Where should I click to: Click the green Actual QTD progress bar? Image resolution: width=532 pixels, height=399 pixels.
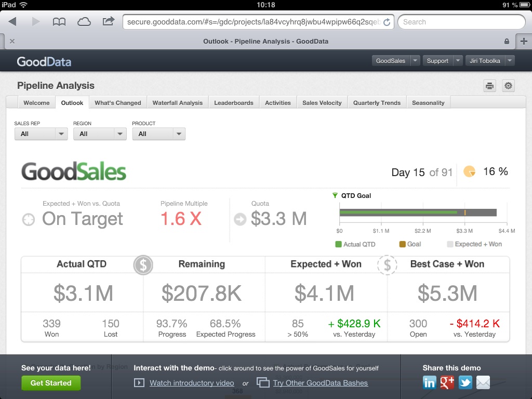click(398, 212)
